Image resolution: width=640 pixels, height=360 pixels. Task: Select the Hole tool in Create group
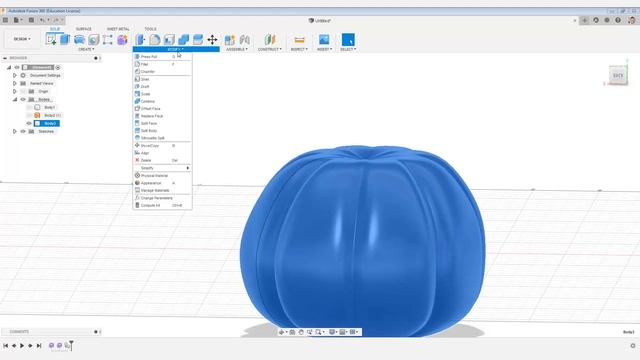93,40
